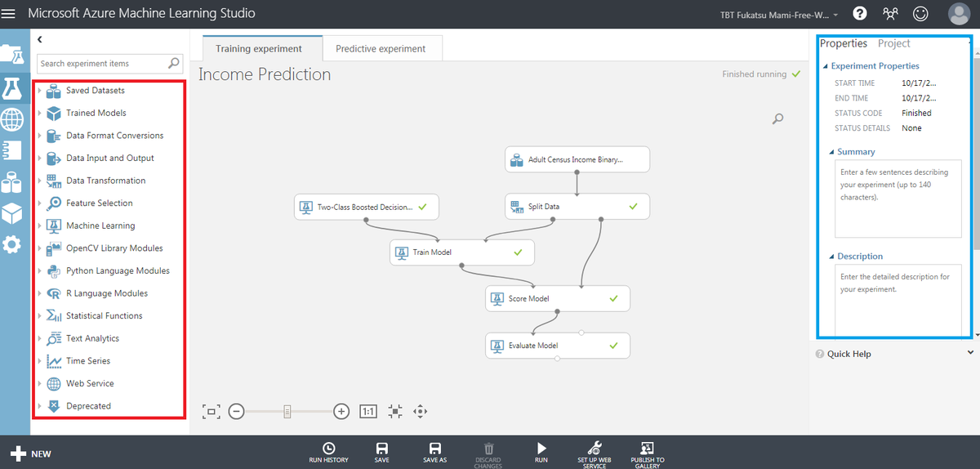Screen dimensions: 980x469
Task: Click the zoom slider handle
Action: [287, 412]
